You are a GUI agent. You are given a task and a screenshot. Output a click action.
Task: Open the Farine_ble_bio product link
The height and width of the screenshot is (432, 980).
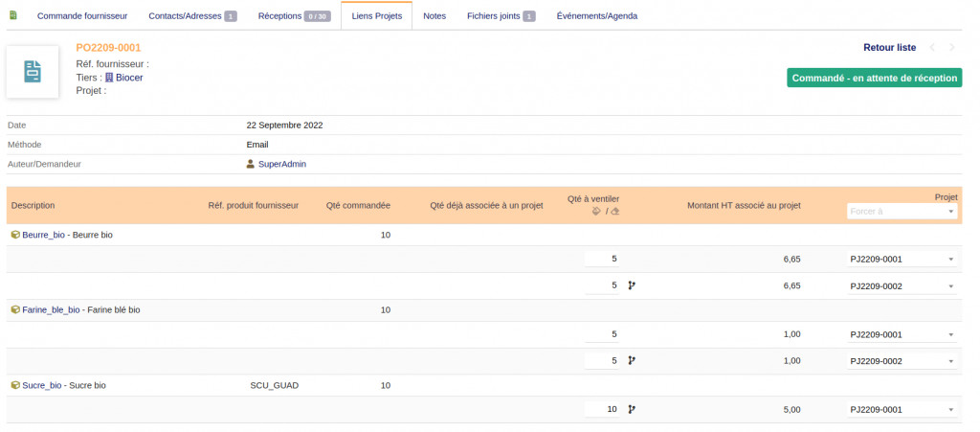(51, 309)
